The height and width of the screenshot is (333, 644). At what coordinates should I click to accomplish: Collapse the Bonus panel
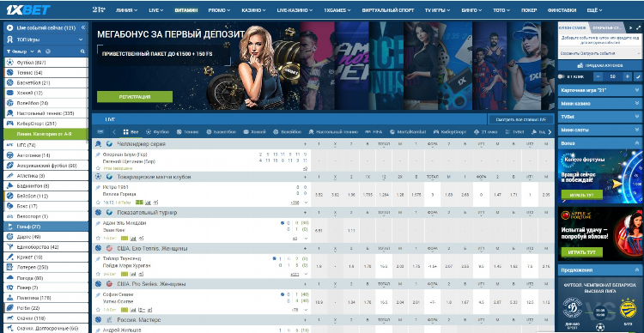(599, 143)
